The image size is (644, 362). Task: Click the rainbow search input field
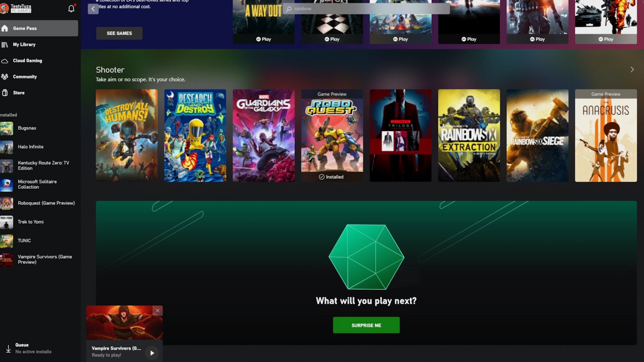366,8
